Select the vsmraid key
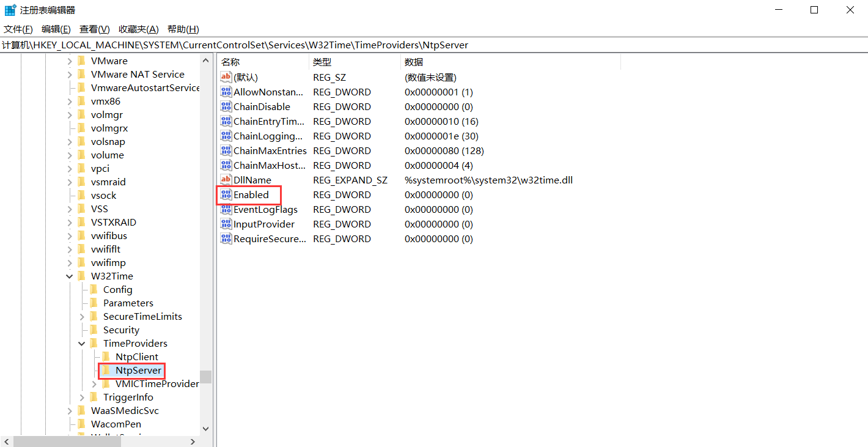The image size is (868, 447). click(x=108, y=182)
